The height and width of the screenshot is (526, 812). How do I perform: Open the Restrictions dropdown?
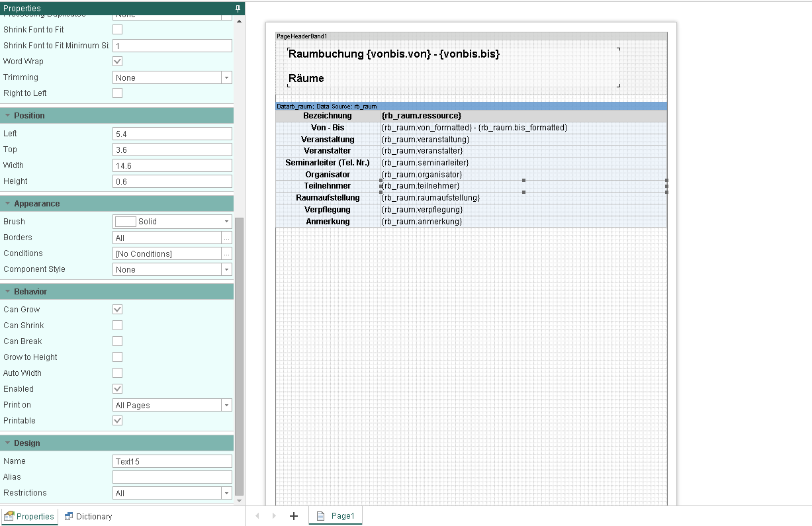227,493
